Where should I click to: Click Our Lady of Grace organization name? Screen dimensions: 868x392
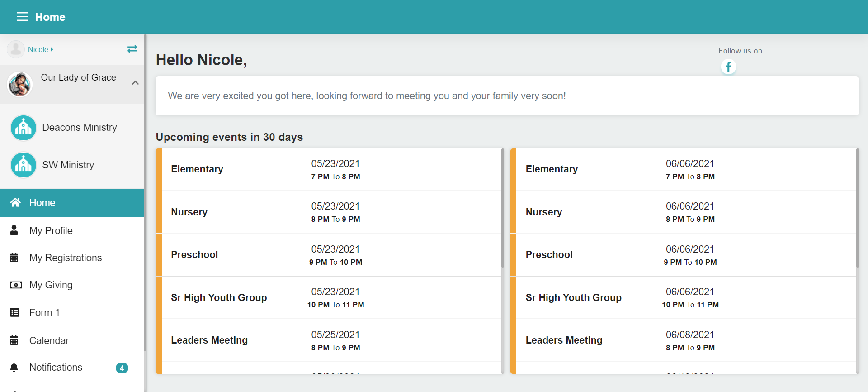[79, 77]
